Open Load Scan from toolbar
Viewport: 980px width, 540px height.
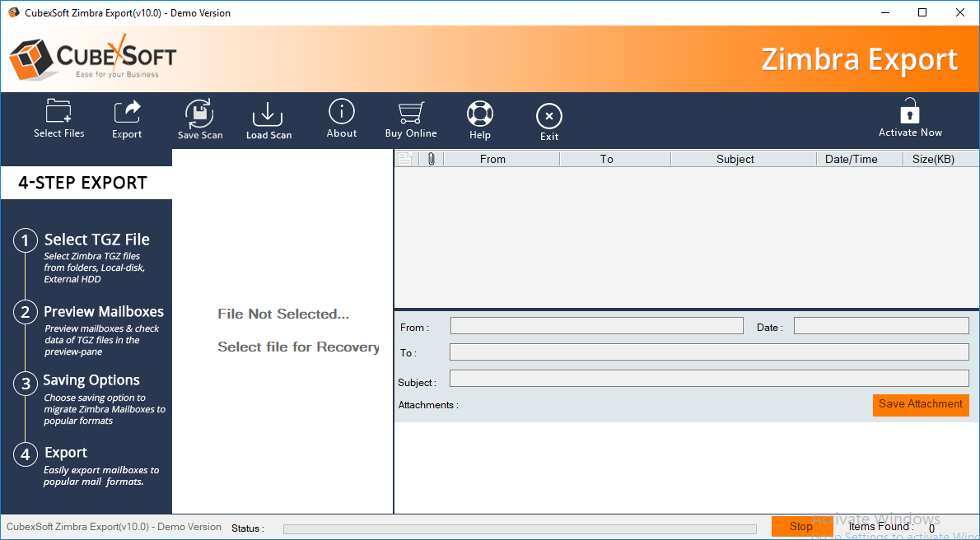(268, 114)
